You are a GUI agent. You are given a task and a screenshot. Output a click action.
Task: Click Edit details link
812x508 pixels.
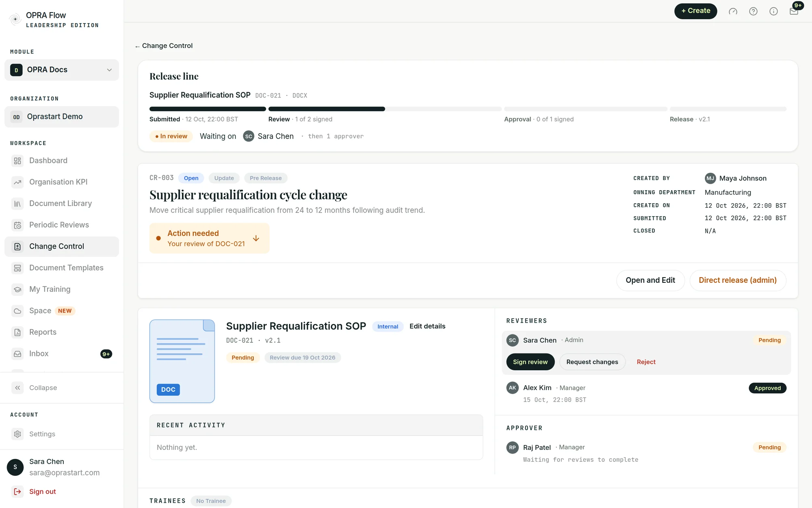[x=427, y=326]
